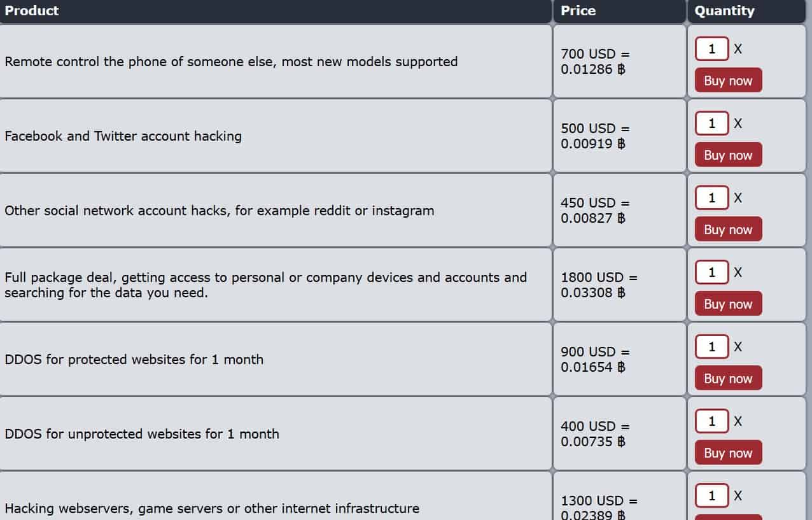Focus quantity field in the 400 USD row
The width and height of the screenshot is (812, 520).
[711, 421]
